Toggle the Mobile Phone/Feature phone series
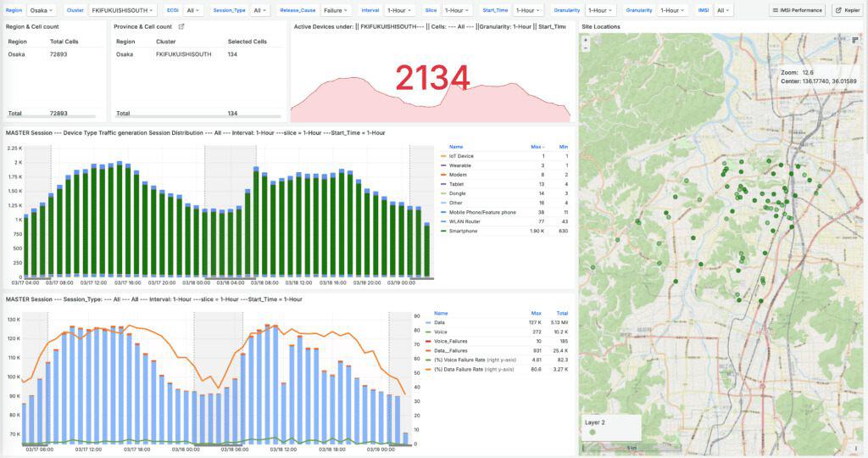Image resolution: width=868 pixels, height=458 pixels. coord(482,213)
